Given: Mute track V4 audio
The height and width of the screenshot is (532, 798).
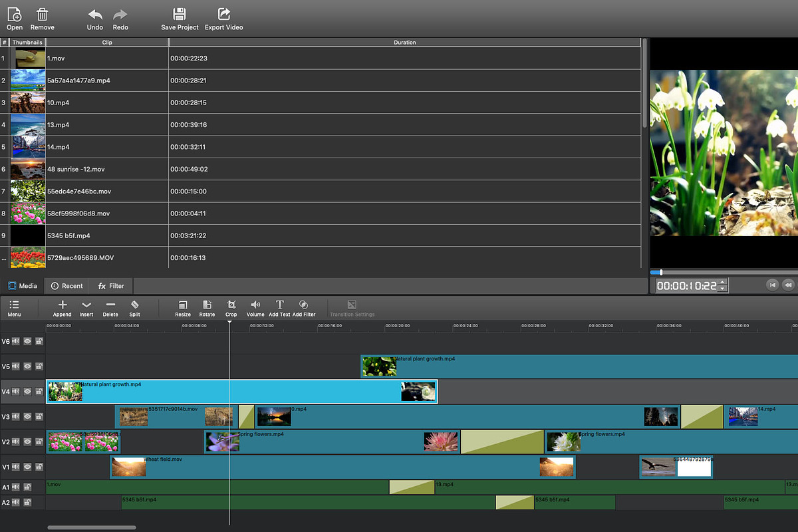Looking at the screenshot, I should pyautogui.click(x=16, y=392).
